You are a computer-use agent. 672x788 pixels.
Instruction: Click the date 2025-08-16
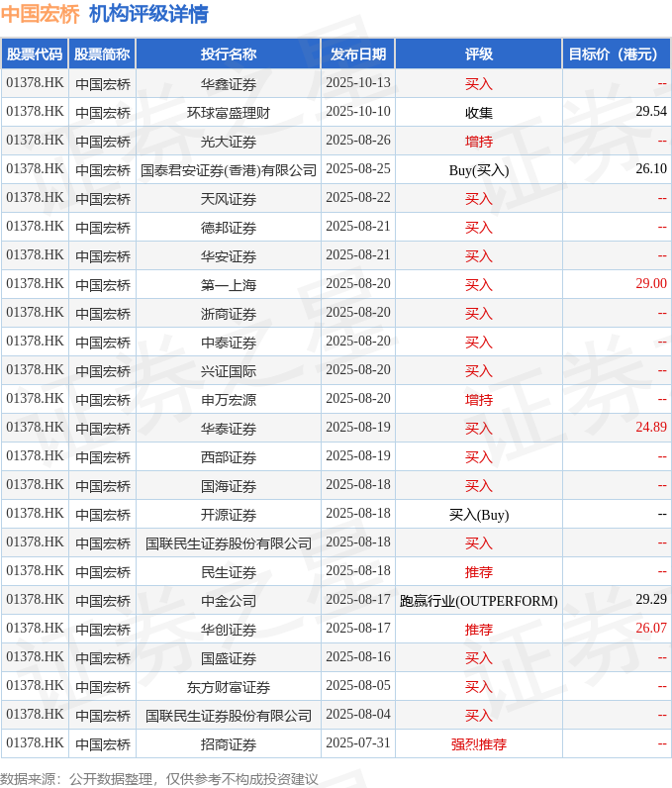pos(358,656)
